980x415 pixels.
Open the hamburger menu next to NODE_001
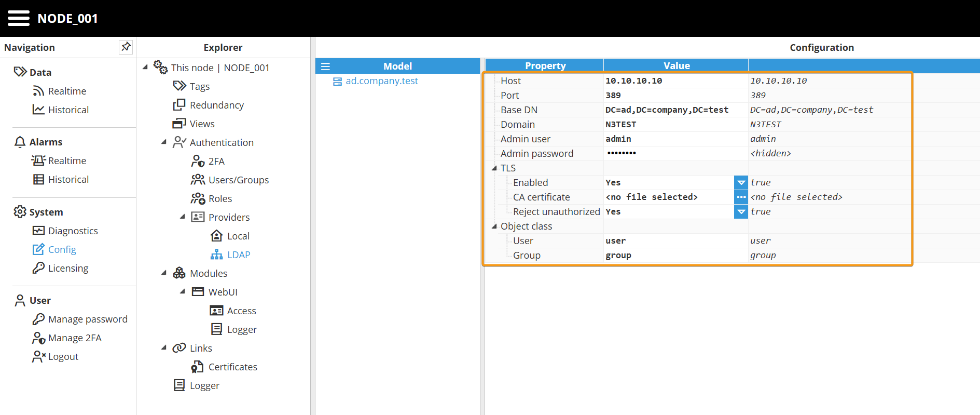click(x=19, y=18)
